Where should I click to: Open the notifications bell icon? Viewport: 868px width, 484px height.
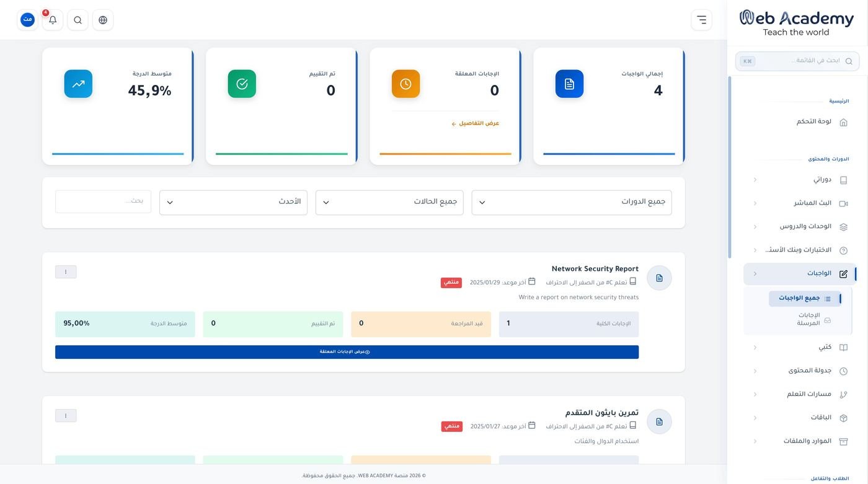click(x=53, y=20)
